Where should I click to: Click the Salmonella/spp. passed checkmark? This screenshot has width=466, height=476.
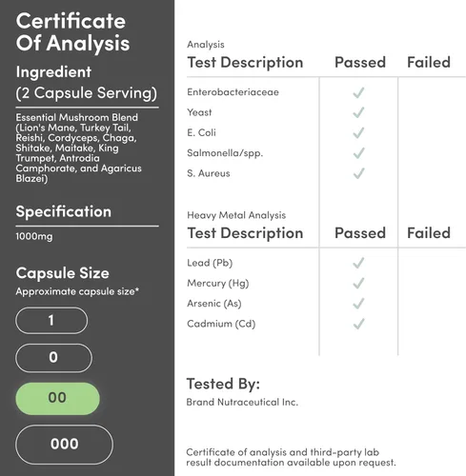(x=358, y=153)
